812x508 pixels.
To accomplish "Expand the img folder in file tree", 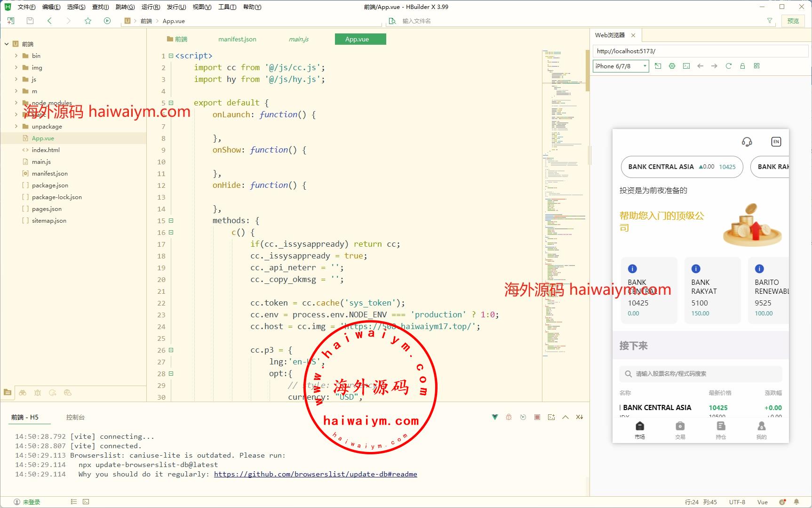I will point(16,67).
